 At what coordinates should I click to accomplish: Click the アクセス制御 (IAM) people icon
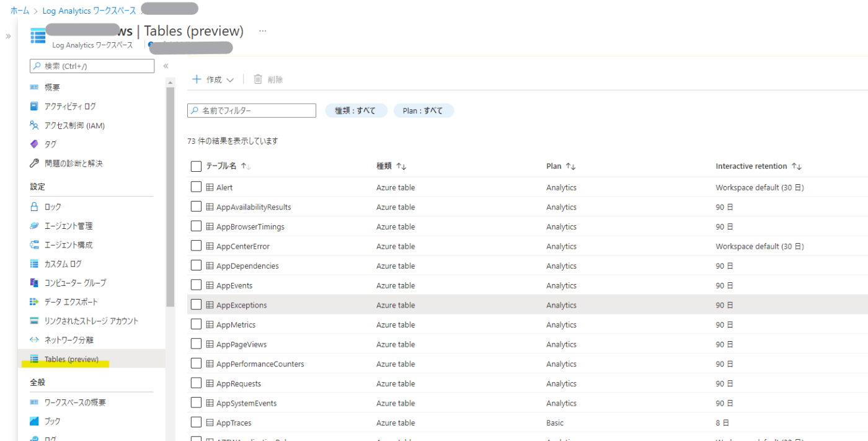(x=34, y=125)
